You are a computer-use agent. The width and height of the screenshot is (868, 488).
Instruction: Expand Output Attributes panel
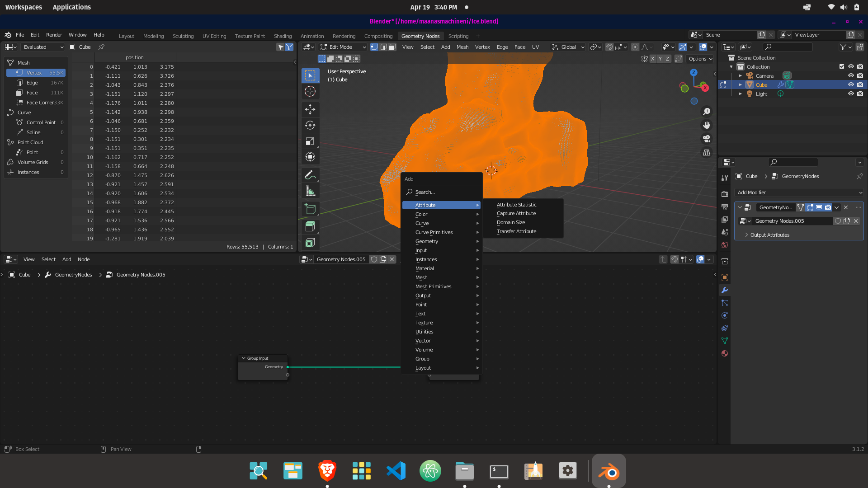pos(769,235)
